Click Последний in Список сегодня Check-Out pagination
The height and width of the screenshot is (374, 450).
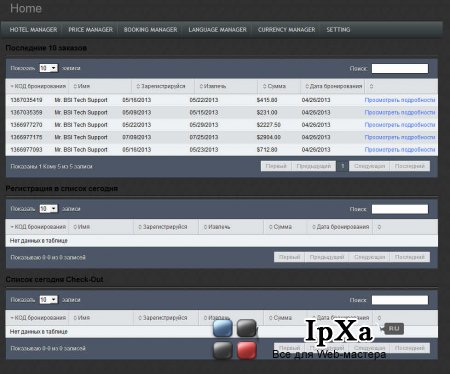(x=410, y=348)
